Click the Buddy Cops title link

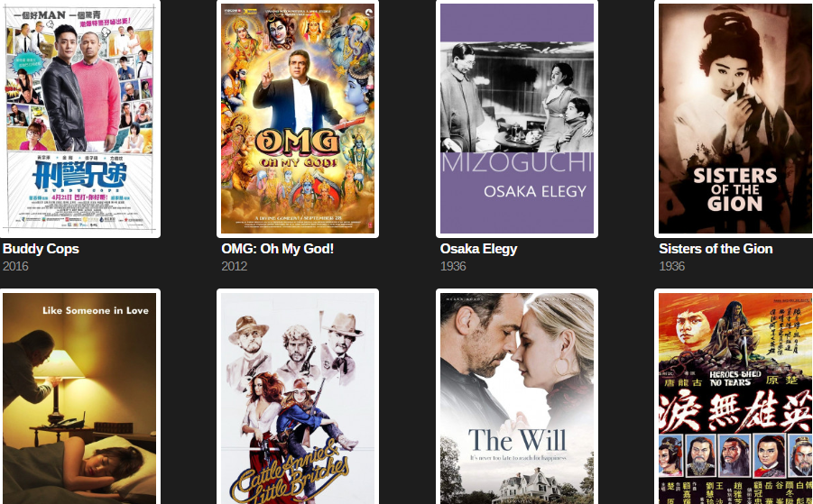[x=41, y=249]
